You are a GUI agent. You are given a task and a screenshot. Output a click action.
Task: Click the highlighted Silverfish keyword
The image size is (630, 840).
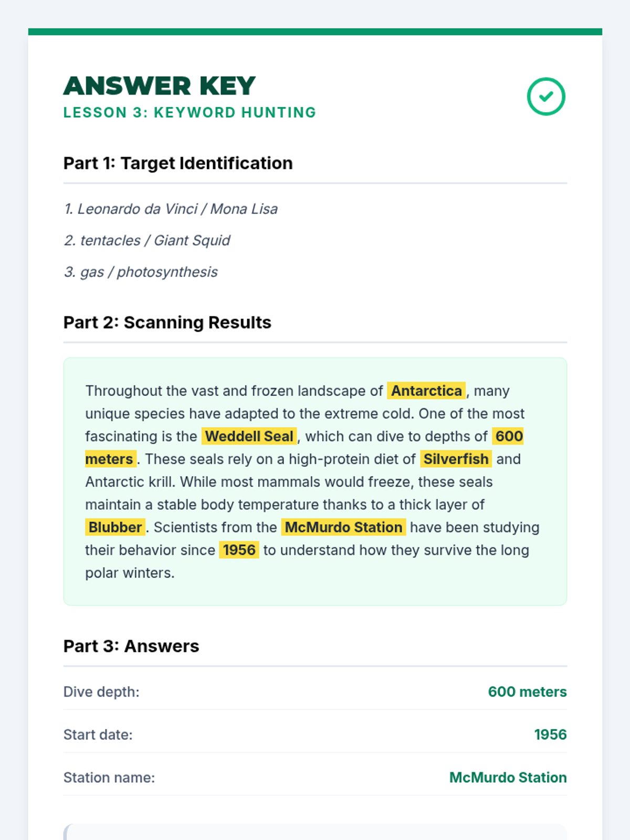coord(456,459)
